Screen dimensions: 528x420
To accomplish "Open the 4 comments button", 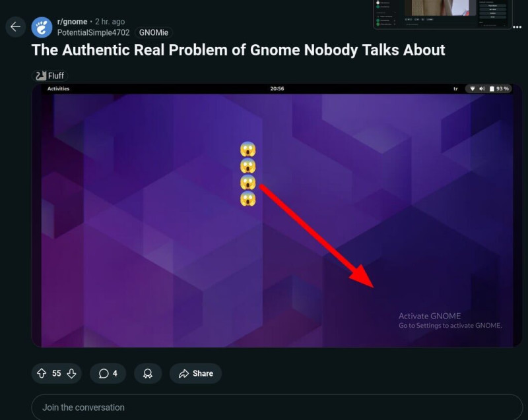I will (x=108, y=373).
